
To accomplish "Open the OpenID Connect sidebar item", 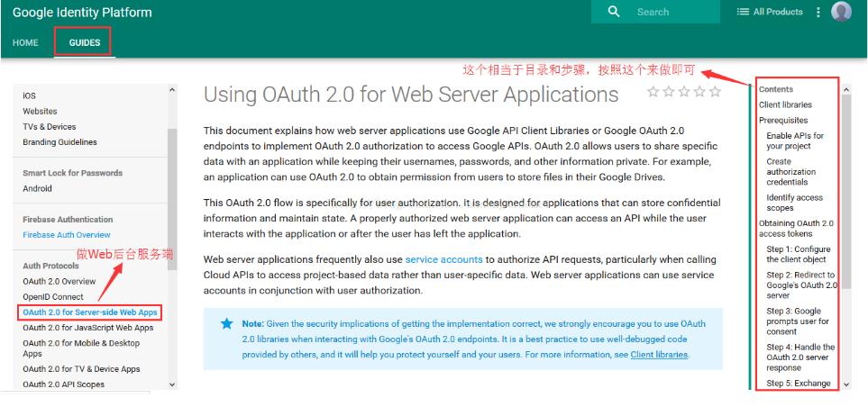I will pyautogui.click(x=53, y=297).
